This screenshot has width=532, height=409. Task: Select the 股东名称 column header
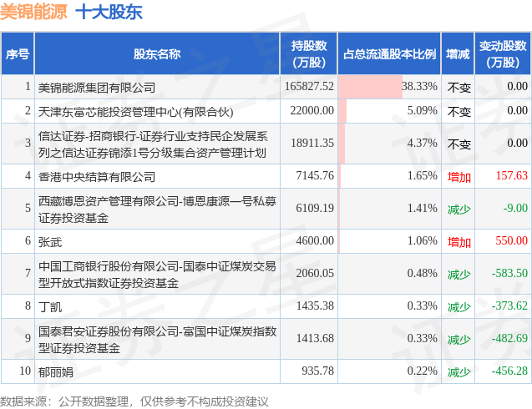(x=157, y=54)
